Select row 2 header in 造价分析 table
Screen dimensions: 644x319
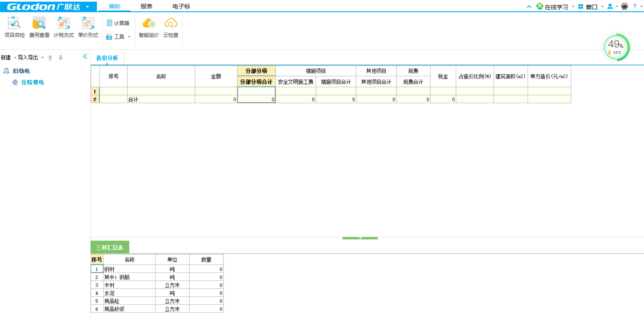pos(95,99)
